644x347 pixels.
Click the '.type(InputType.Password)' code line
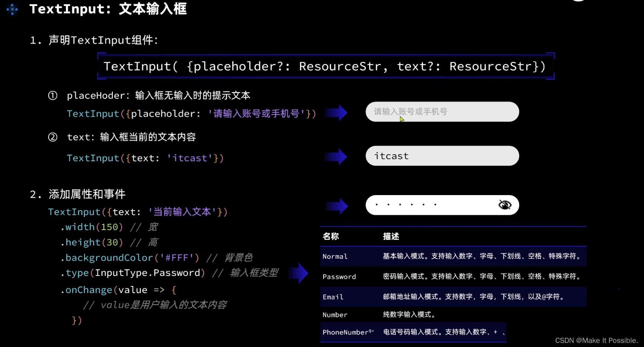pyautogui.click(x=169, y=273)
